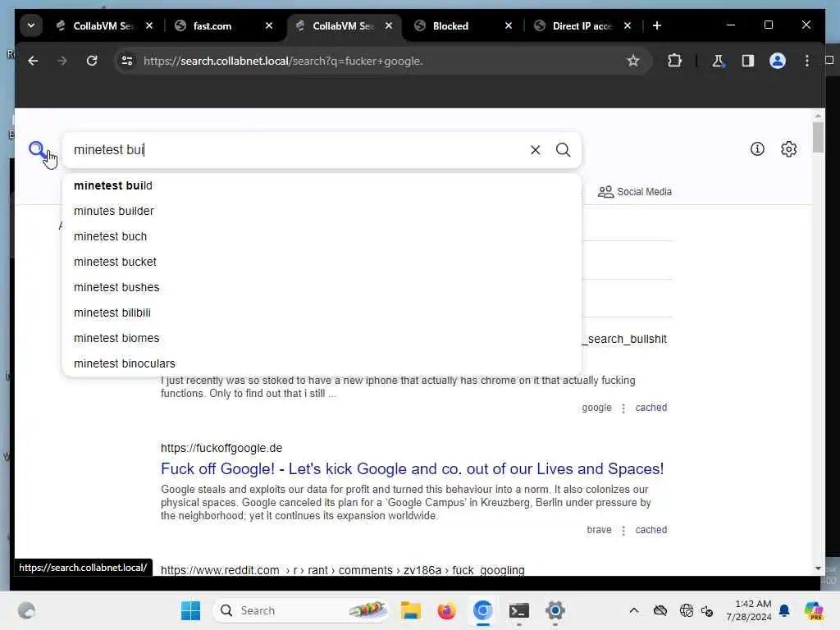The height and width of the screenshot is (630, 840).
Task: Choose suggestion minetest build
Action: (x=322, y=185)
